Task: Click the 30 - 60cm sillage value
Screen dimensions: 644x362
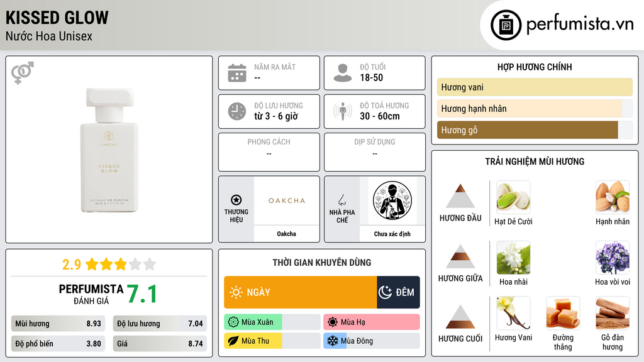Action: [x=379, y=116]
